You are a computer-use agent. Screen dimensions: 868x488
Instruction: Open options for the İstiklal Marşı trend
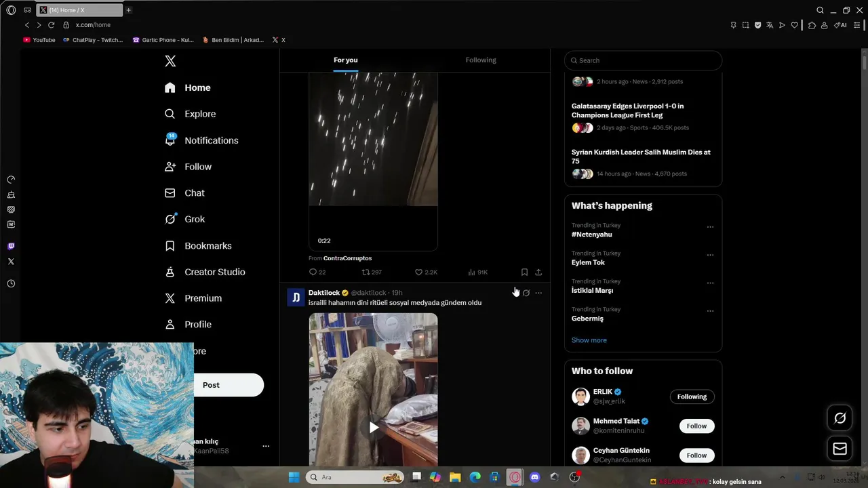[710, 283]
